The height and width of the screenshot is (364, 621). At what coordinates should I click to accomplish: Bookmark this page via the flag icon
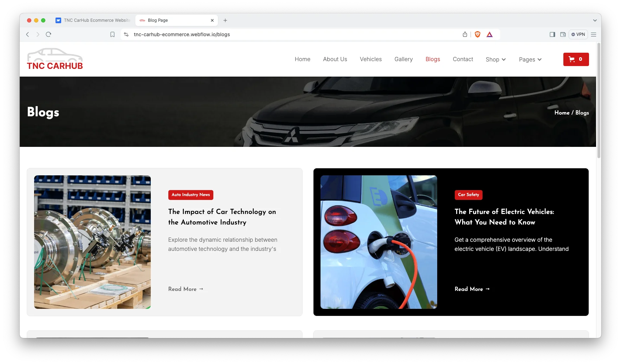[x=112, y=34]
